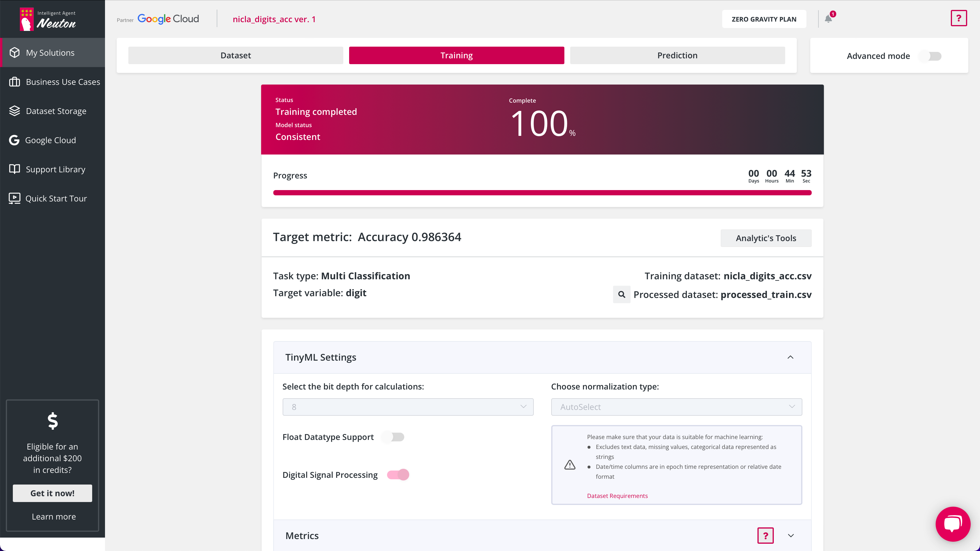Click the training progress bar
The image size is (980, 551).
(542, 193)
